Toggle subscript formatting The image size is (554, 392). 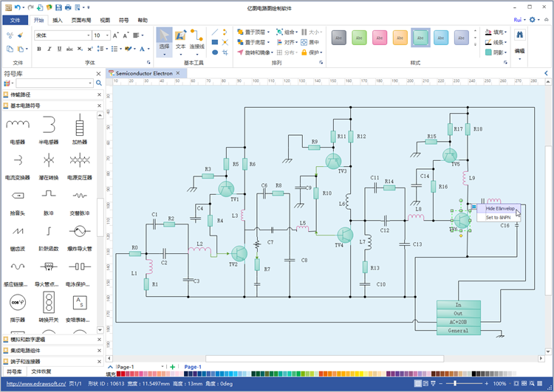(x=81, y=49)
